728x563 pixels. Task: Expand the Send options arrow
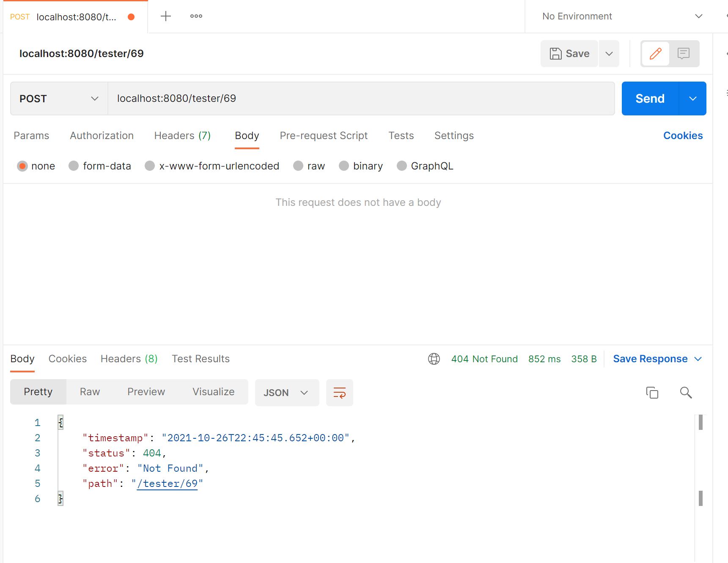click(x=693, y=98)
